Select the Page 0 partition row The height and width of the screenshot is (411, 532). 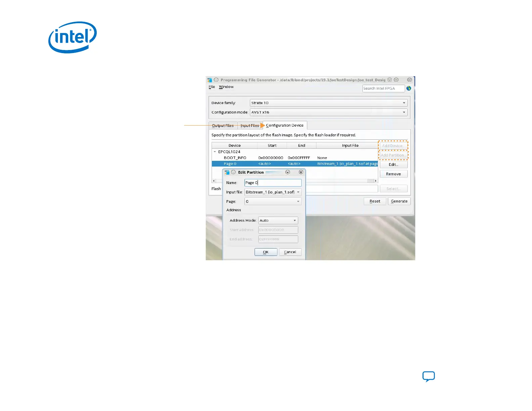pos(295,164)
